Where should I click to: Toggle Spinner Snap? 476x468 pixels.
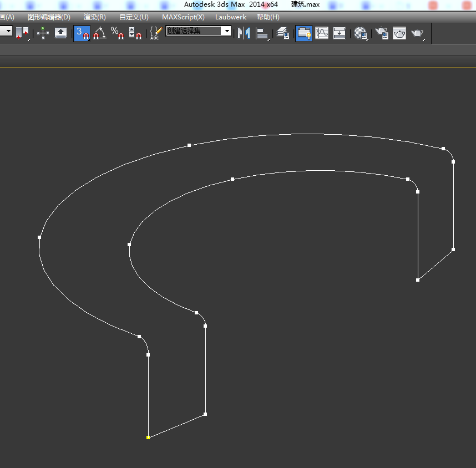click(135, 33)
